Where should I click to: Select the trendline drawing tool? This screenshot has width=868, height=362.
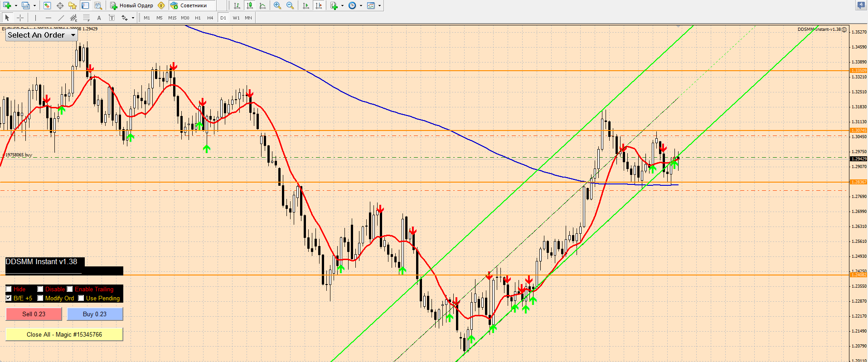[x=61, y=18]
